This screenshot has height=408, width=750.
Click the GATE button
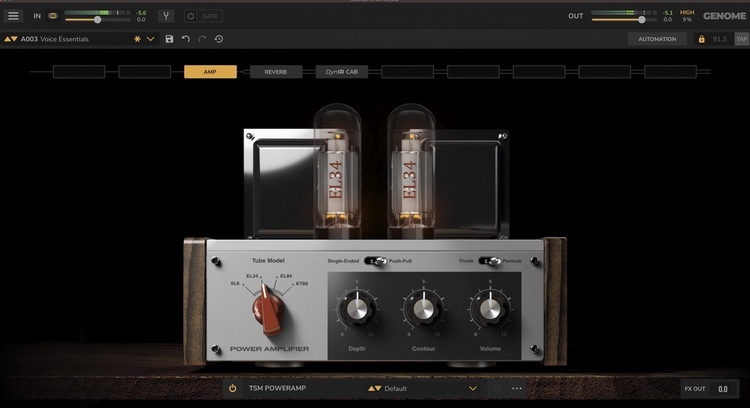pos(210,16)
